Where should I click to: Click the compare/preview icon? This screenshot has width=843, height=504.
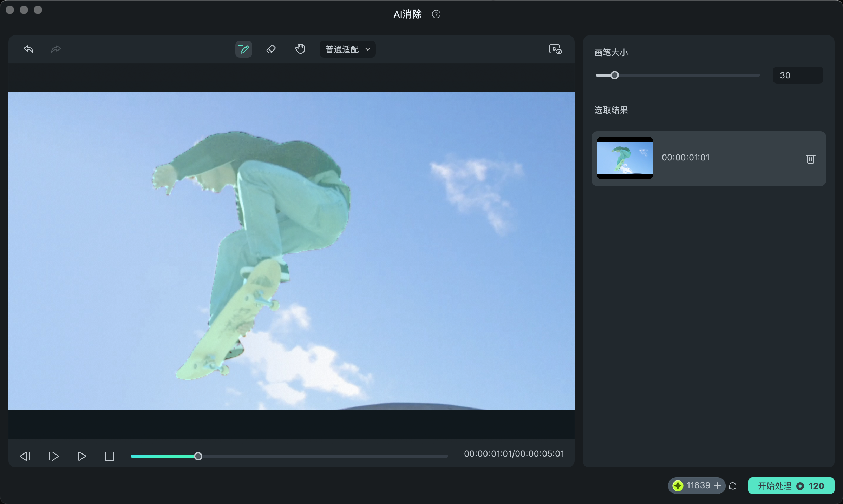click(x=555, y=49)
